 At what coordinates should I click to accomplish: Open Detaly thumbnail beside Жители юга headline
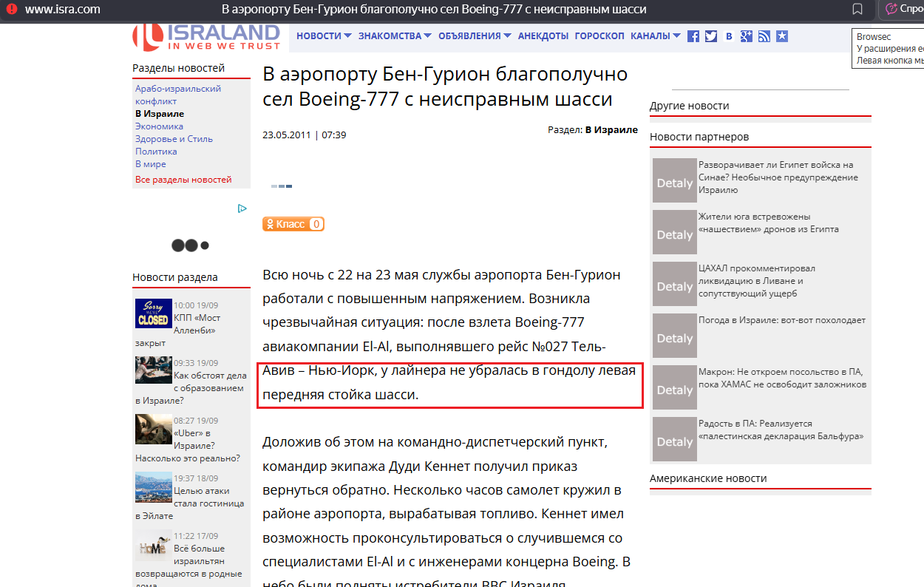tap(674, 232)
